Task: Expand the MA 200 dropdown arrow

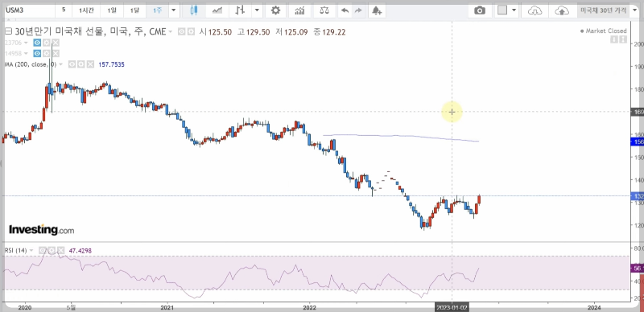Action: coord(61,64)
